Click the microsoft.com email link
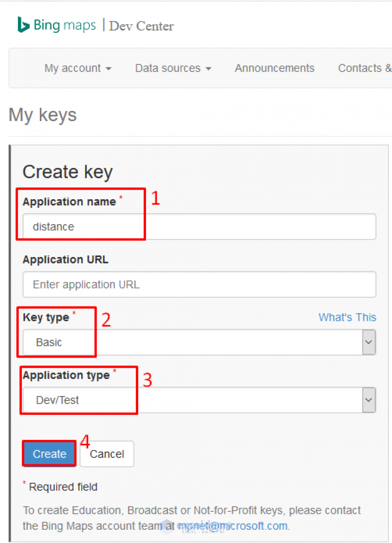This screenshot has height=543, width=392. (x=232, y=526)
